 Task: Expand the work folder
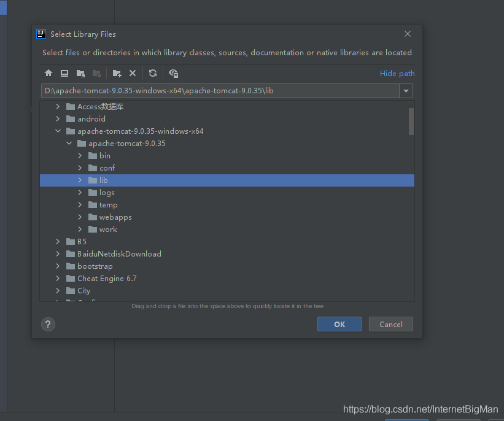(80, 229)
